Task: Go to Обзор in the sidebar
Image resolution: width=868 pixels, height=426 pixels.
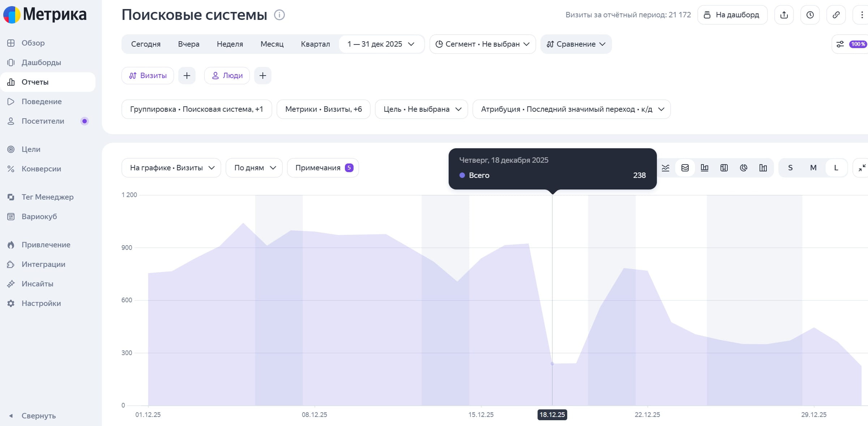Action: pos(48,43)
